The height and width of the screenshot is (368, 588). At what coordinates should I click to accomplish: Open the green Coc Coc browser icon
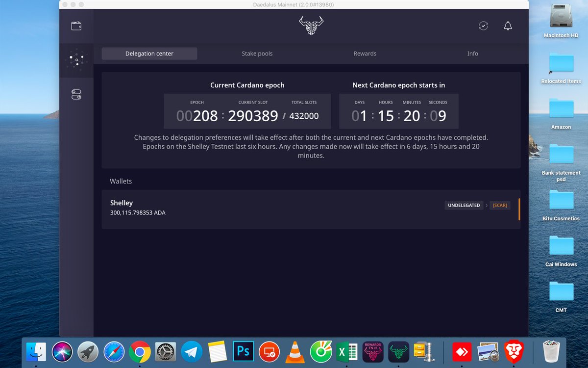[x=321, y=352]
